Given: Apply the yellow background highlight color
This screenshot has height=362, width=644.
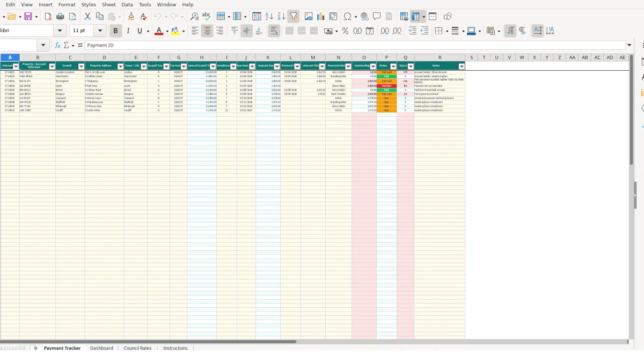Looking at the screenshot, I should [175, 31].
